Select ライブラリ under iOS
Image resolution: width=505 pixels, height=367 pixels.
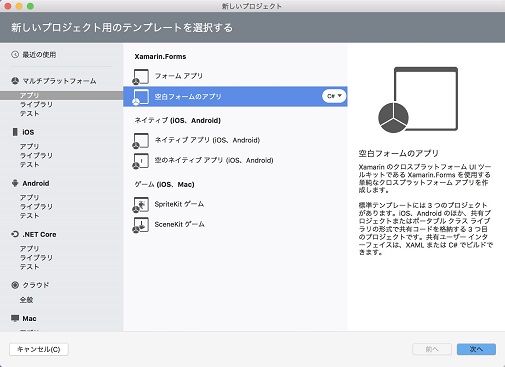pyautogui.click(x=36, y=155)
